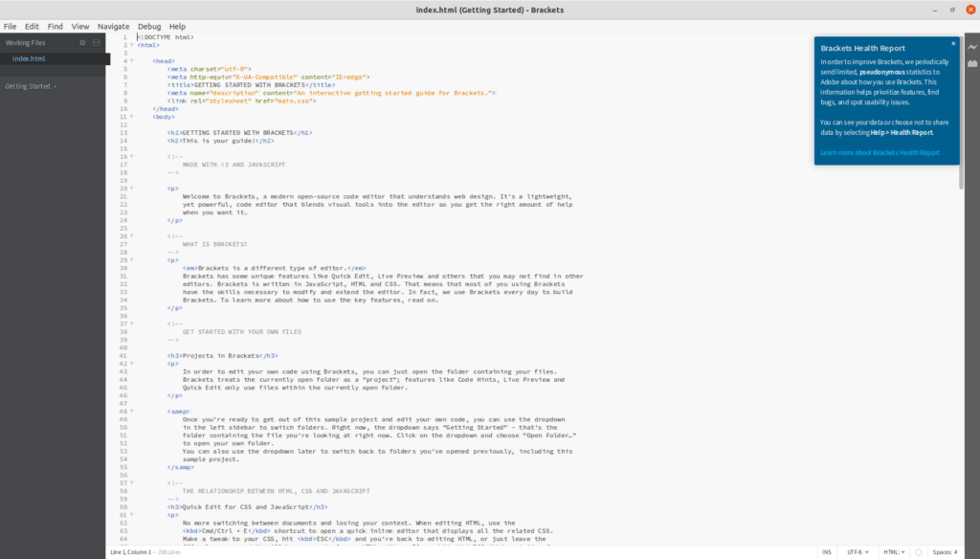
Task: Open the Help menu
Action: pyautogui.click(x=177, y=26)
